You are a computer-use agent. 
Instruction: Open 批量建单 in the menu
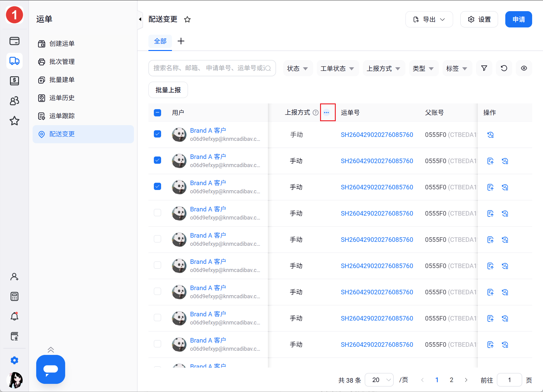point(83,80)
